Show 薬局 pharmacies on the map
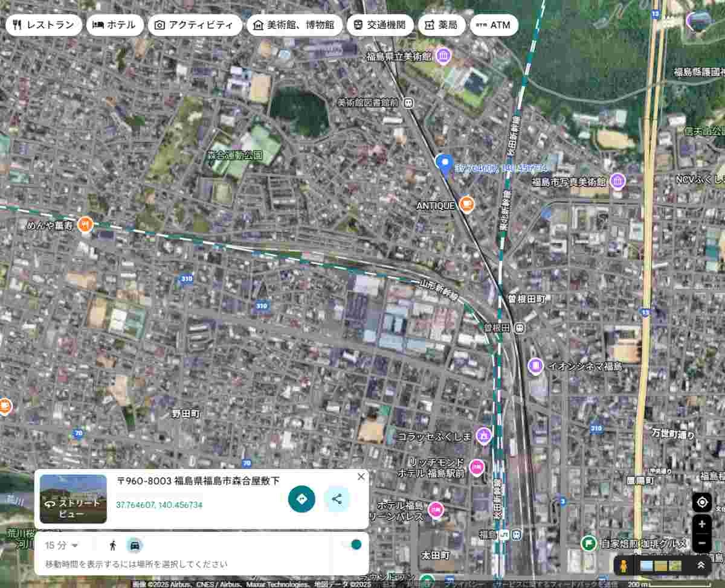The image size is (725, 588). click(x=441, y=25)
